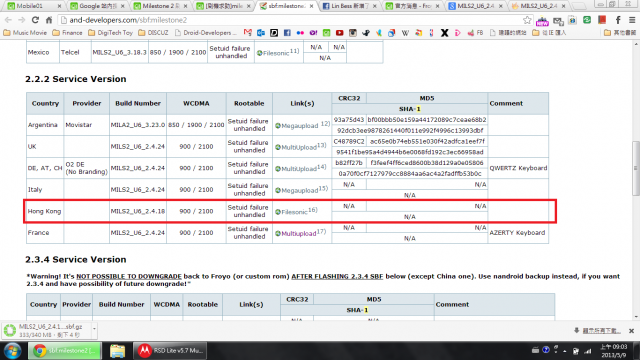640x360 pixels.
Task: Open the Chrome menu hamburger icon
Action: [x=632, y=20]
